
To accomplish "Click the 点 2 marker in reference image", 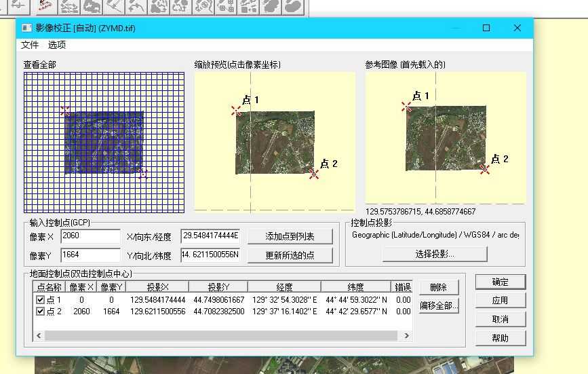I will (x=484, y=170).
